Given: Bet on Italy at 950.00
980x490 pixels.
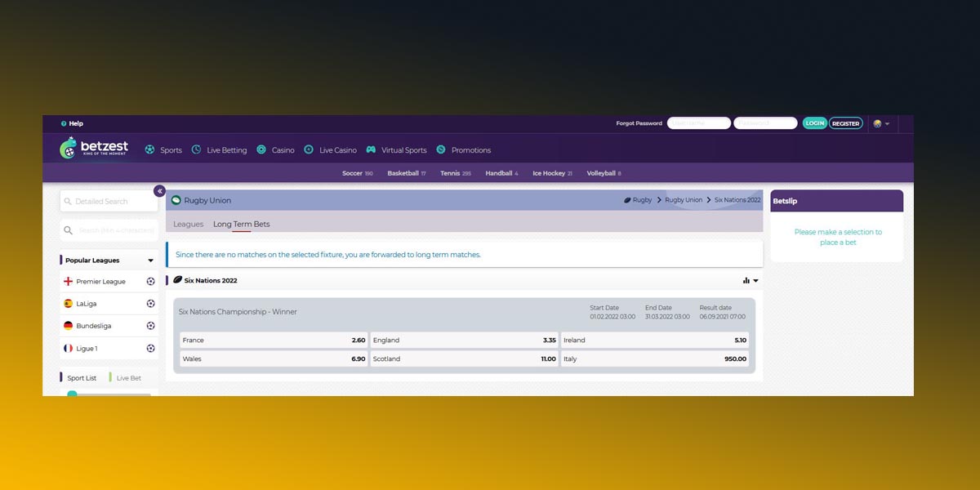Looking at the screenshot, I should (655, 359).
